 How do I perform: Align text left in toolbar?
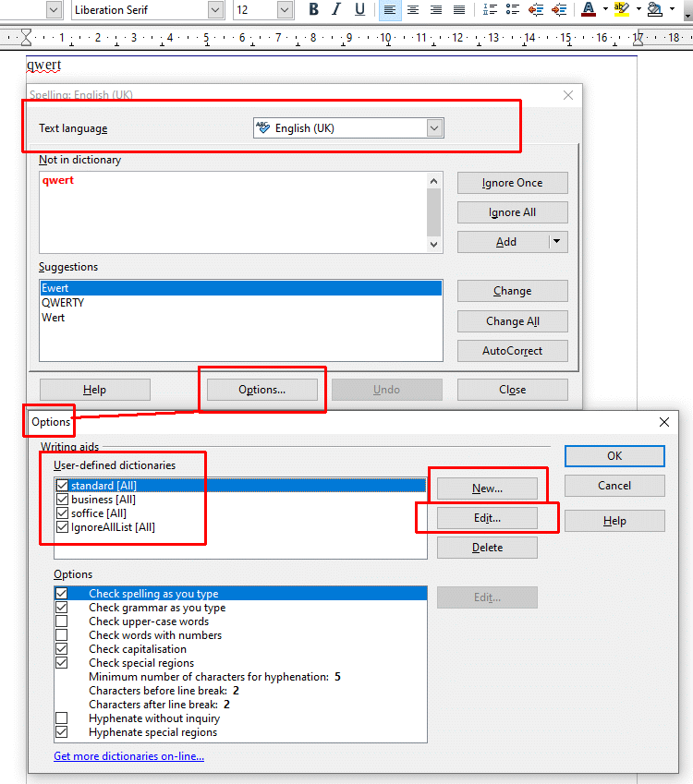click(x=389, y=10)
